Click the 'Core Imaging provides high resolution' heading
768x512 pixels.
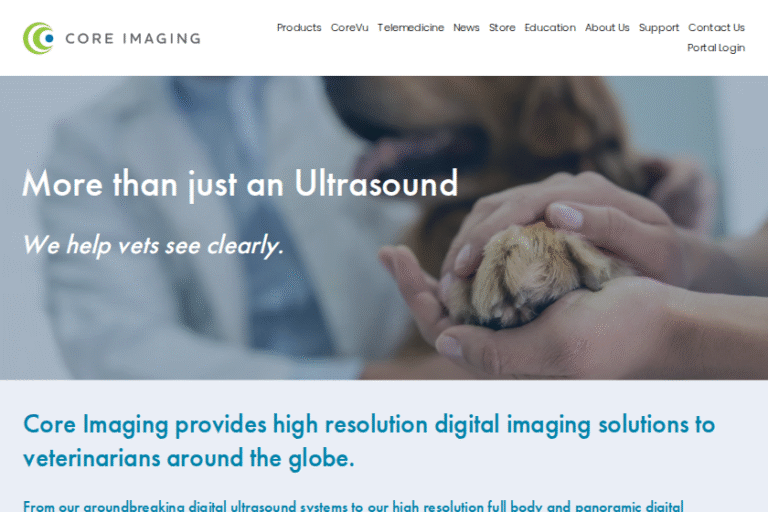click(x=369, y=424)
